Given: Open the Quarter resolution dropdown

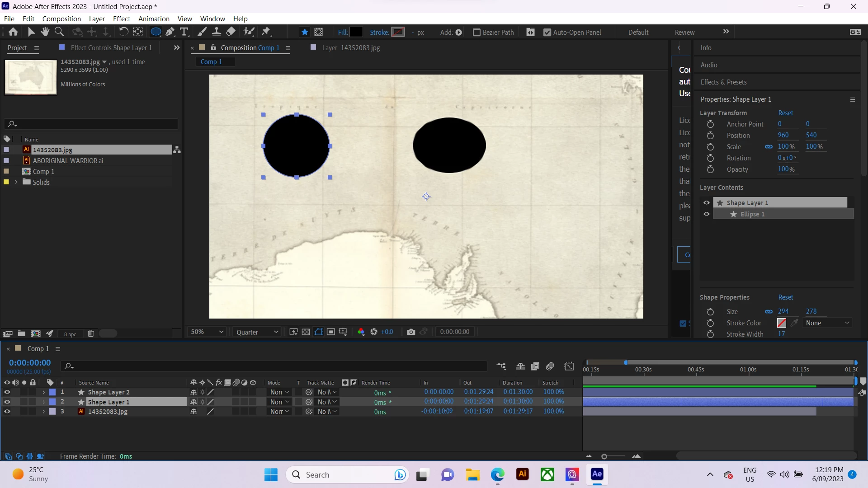Looking at the screenshot, I should tap(257, 332).
